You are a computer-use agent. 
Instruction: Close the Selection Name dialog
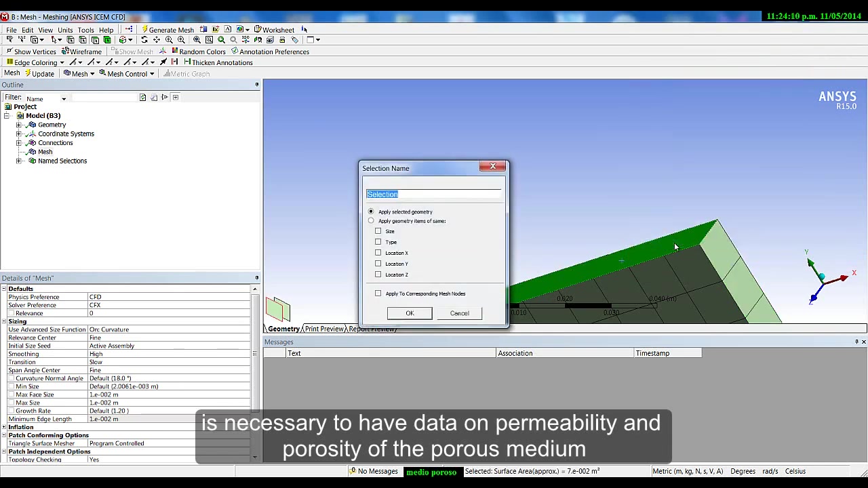pyautogui.click(x=492, y=166)
